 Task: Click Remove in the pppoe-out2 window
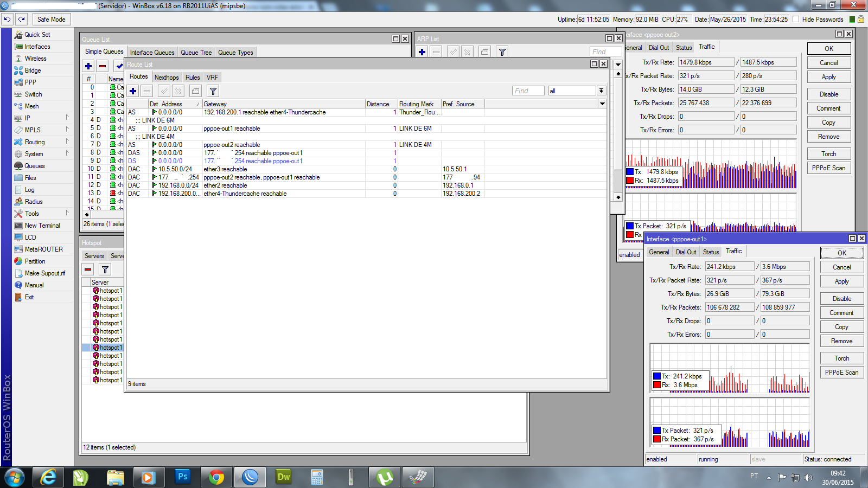click(x=829, y=137)
